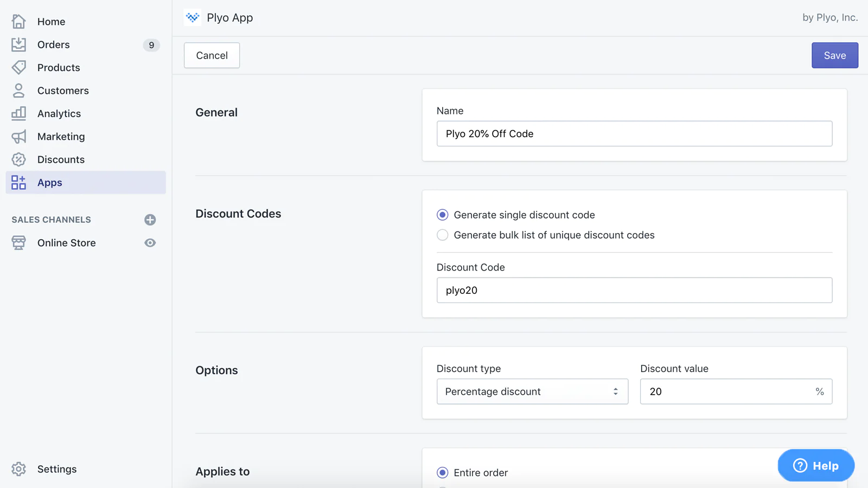Screen dimensions: 868x488
Task: Open Products in sidebar
Action: (x=86, y=67)
